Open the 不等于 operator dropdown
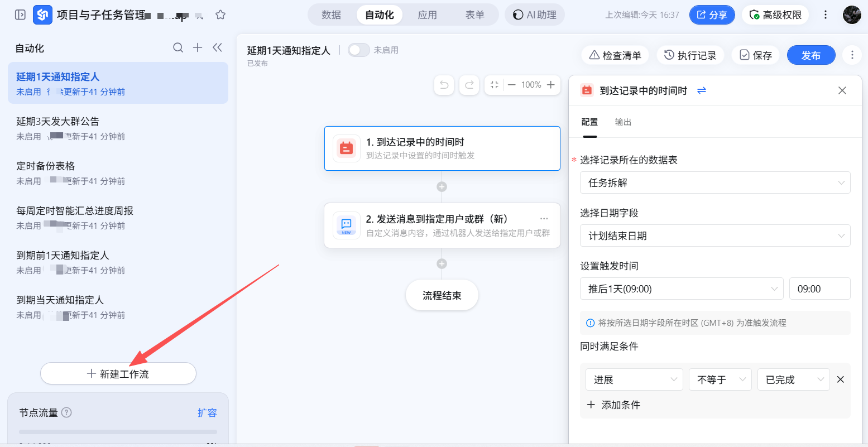868x447 pixels. click(x=720, y=379)
